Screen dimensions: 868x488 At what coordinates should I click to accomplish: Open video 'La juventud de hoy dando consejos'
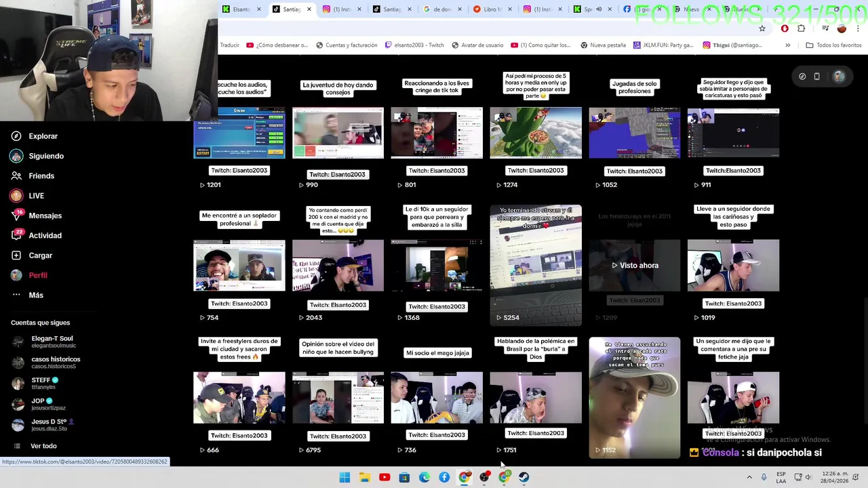pyautogui.click(x=338, y=133)
